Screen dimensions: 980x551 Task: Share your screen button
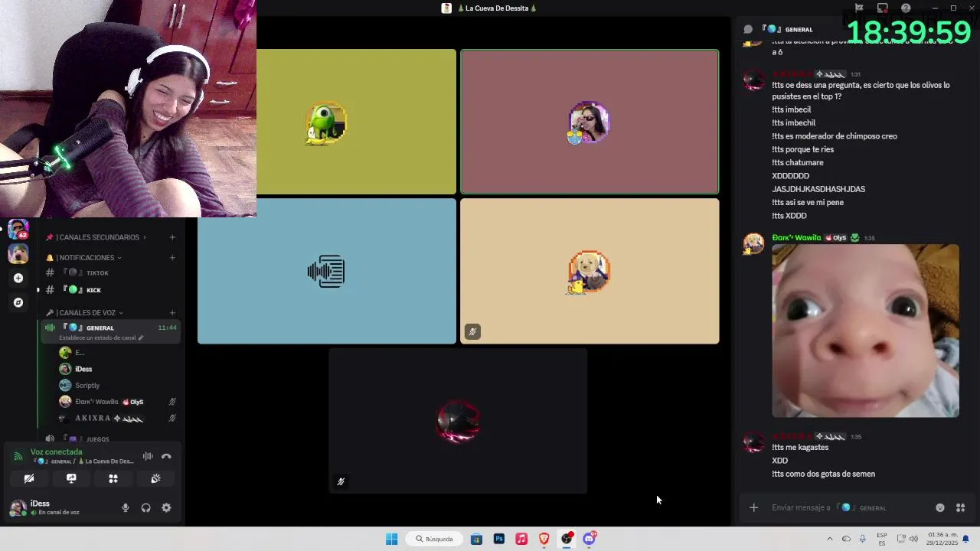point(71,478)
